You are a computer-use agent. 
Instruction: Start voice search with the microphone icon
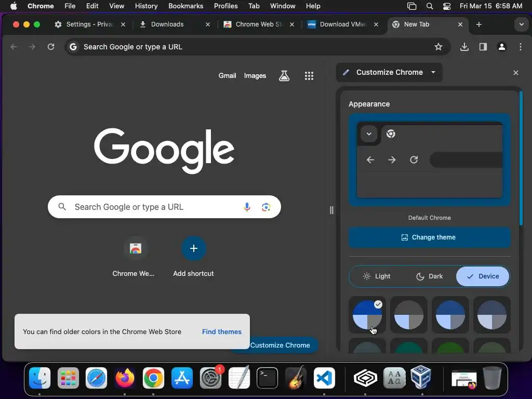pyautogui.click(x=247, y=207)
